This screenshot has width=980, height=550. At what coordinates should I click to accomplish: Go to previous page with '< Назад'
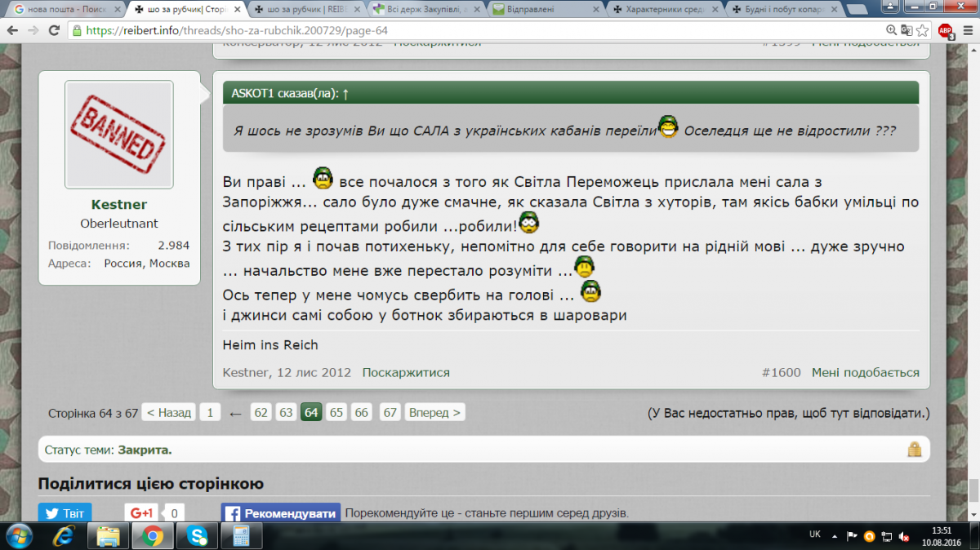pos(169,413)
